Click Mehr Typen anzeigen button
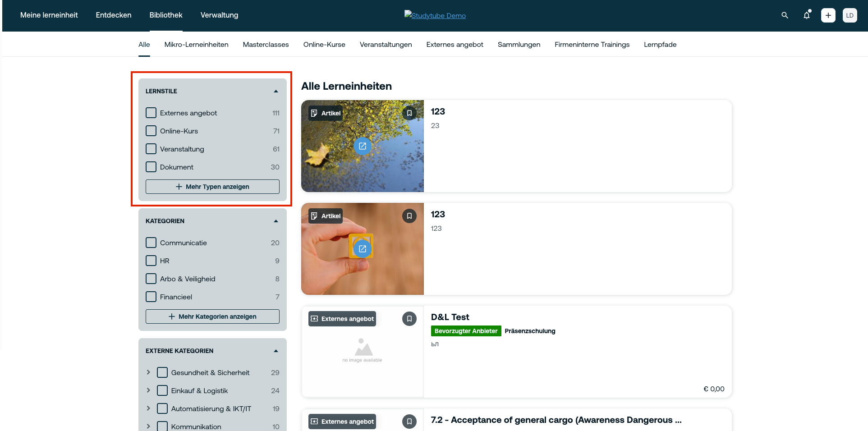The image size is (868, 431). (212, 187)
